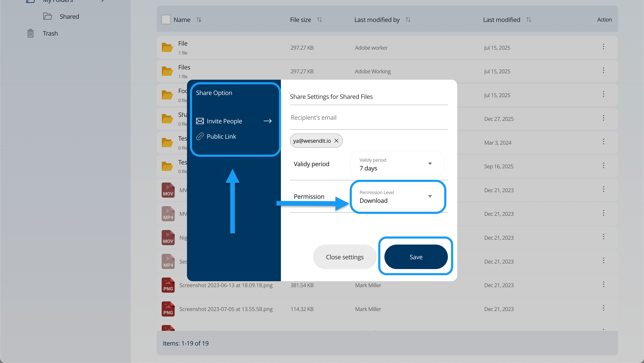Click the Invite People envelope icon
Image resolution: width=644 pixels, height=363 pixels.
coord(200,121)
